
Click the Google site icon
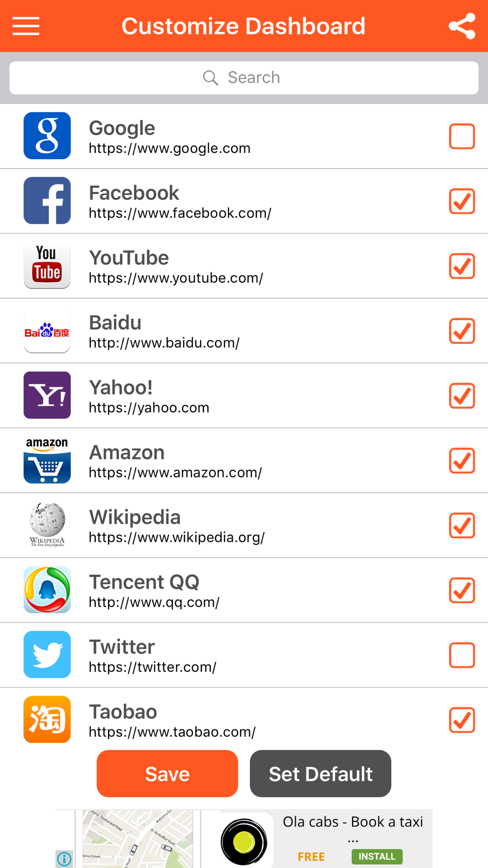pos(47,136)
